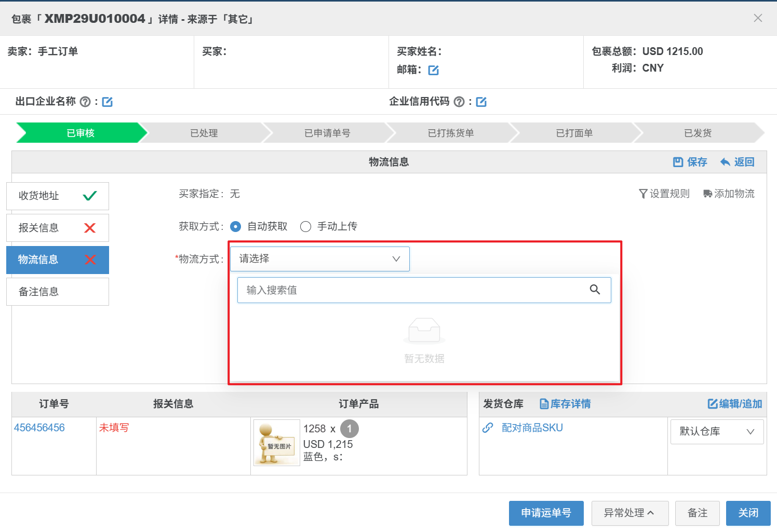Click the 申请运单号 button

point(546,513)
